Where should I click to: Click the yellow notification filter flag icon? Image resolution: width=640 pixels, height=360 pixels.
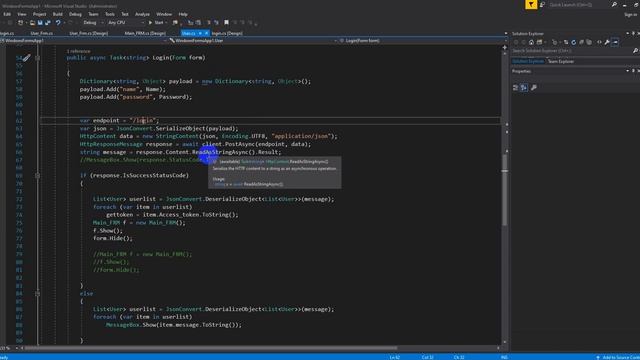pos(531,4)
